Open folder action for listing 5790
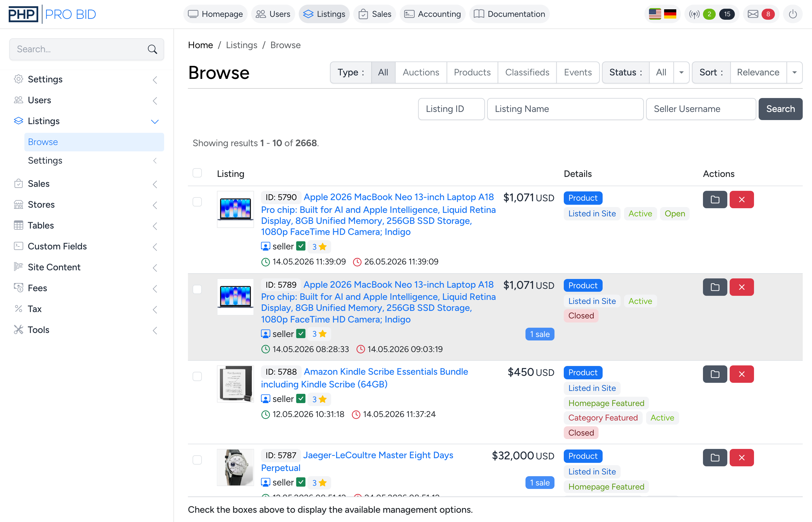Screen dimensions: 812x522 click(715, 199)
